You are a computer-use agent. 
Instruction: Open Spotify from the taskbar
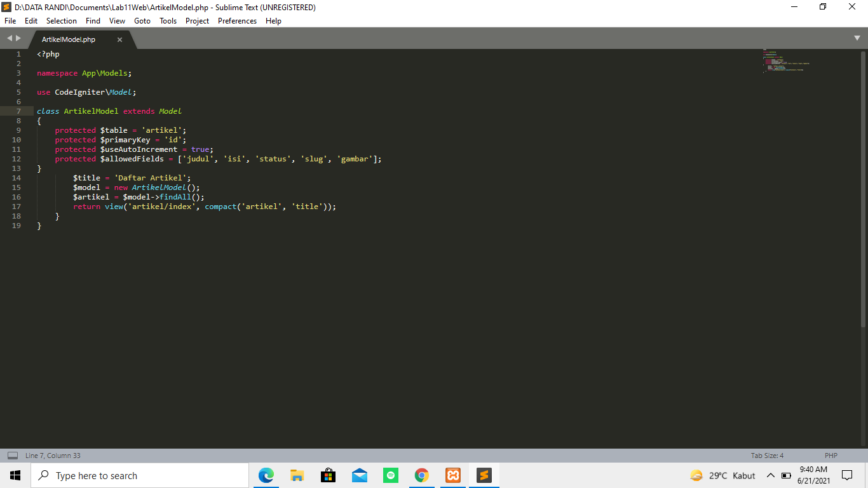(390, 475)
